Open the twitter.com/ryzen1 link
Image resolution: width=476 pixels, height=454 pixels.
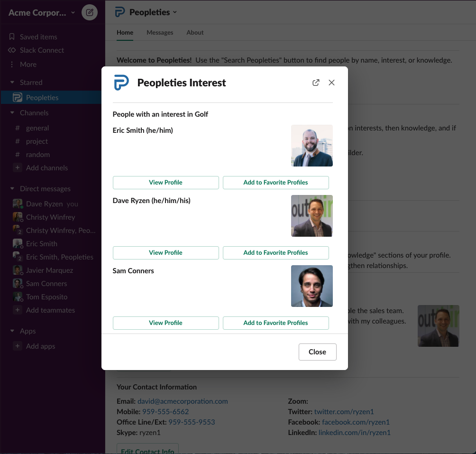coord(344,411)
